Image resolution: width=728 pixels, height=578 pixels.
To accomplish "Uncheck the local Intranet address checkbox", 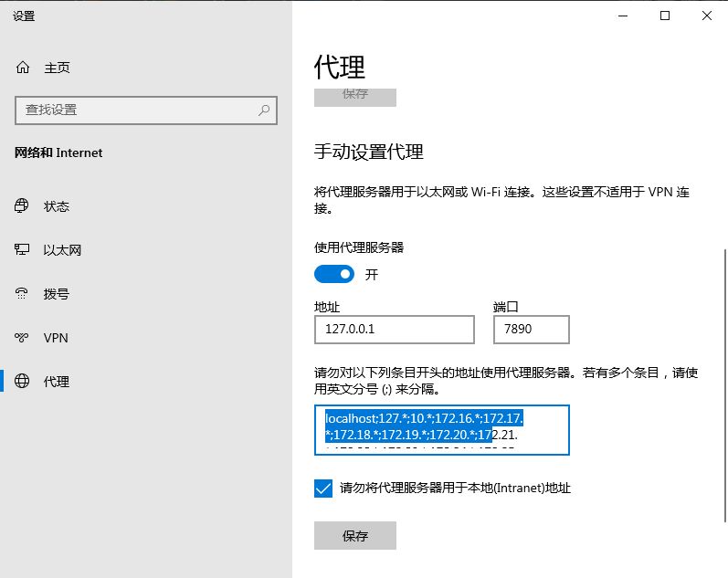I will tap(323, 489).
